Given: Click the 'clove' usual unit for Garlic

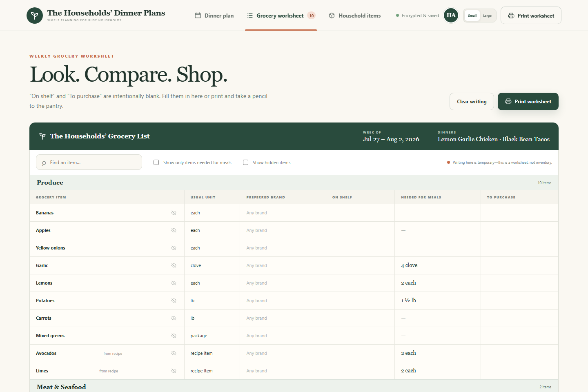Looking at the screenshot, I should [196, 265].
